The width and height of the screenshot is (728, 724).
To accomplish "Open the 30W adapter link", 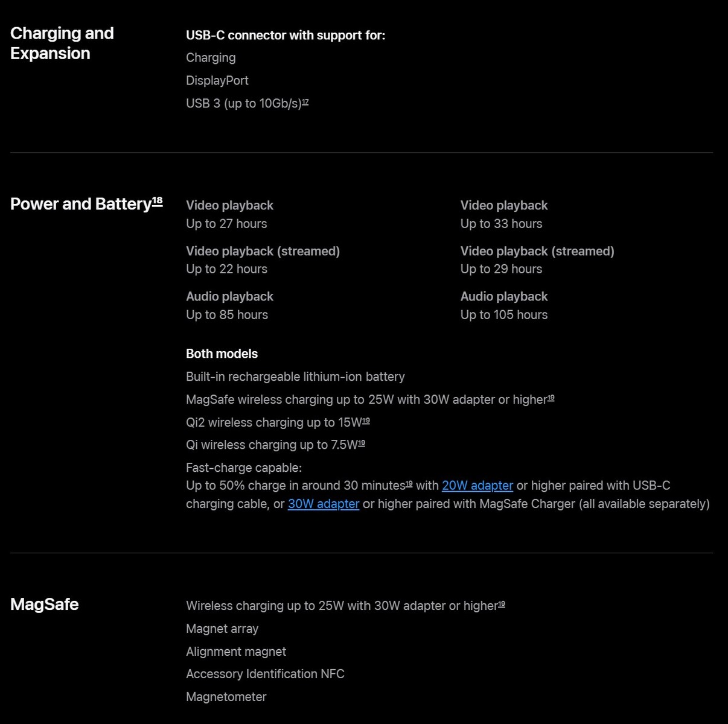I will pyautogui.click(x=323, y=504).
